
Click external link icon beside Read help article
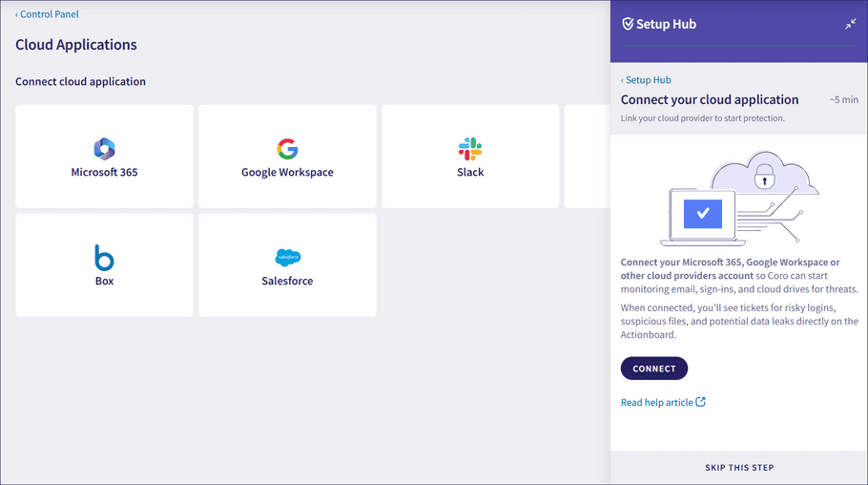[701, 402]
